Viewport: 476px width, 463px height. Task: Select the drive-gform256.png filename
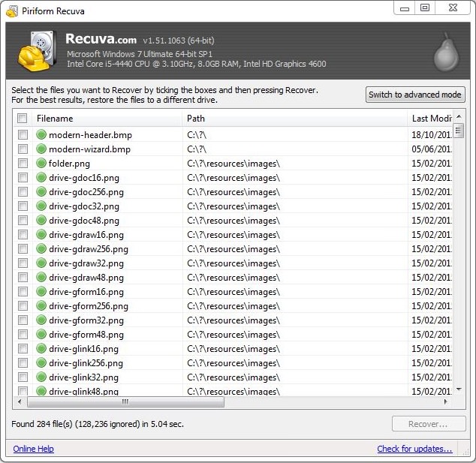pyautogui.click(x=89, y=306)
